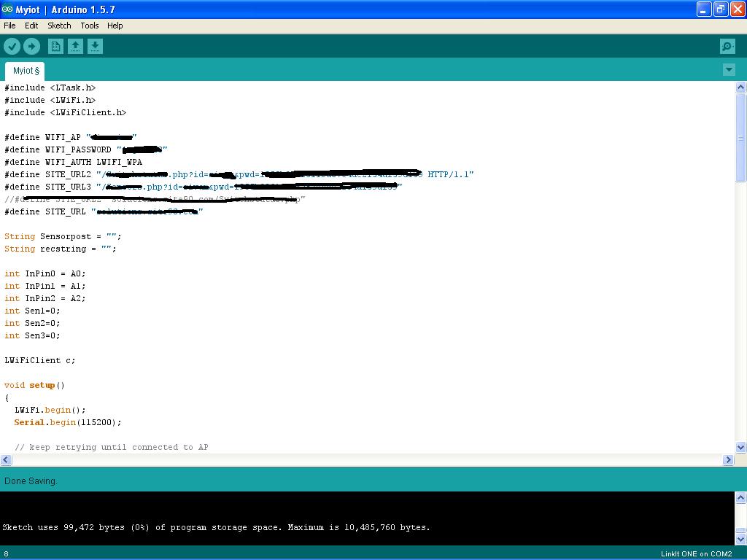
Task: Click the editor scroll-up arrow
Action: click(740, 87)
